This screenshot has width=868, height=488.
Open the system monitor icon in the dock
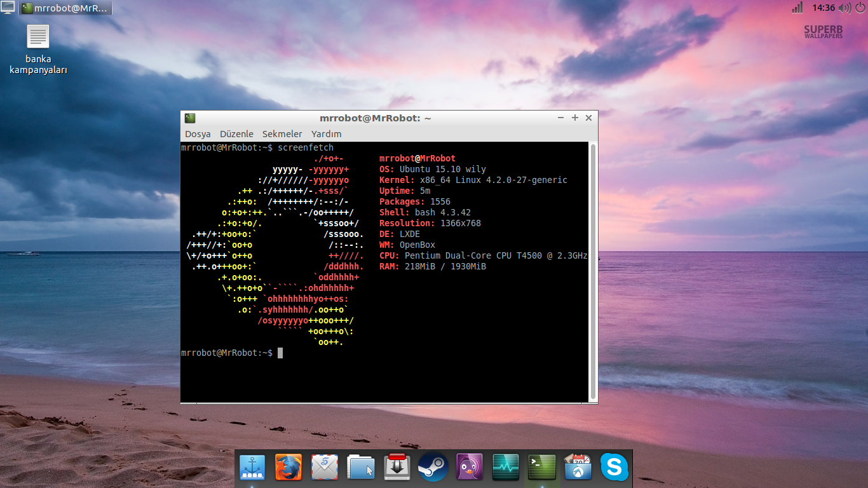[x=506, y=468]
